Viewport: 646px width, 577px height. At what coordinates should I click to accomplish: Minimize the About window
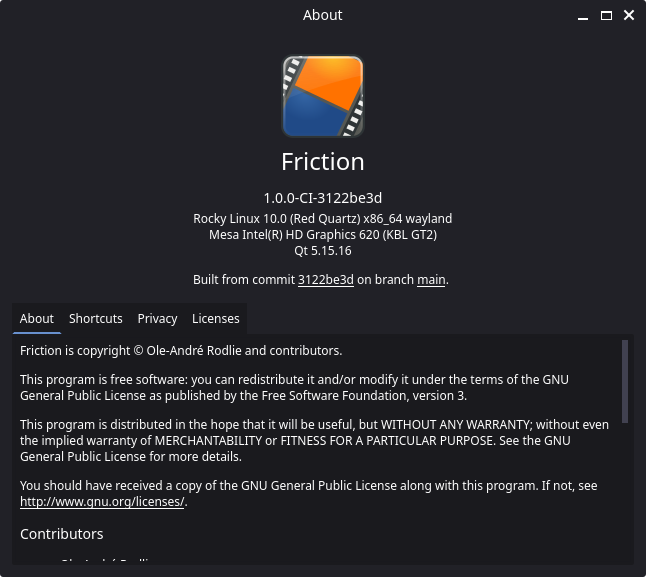pos(583,16)
